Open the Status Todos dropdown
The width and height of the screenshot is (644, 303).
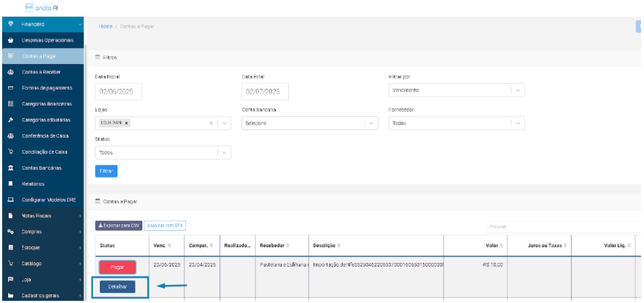coord(163,152)
